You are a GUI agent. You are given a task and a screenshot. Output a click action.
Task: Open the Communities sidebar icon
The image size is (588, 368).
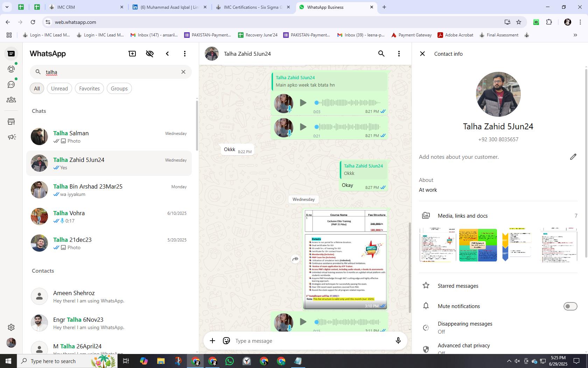[x=11, y=100]
